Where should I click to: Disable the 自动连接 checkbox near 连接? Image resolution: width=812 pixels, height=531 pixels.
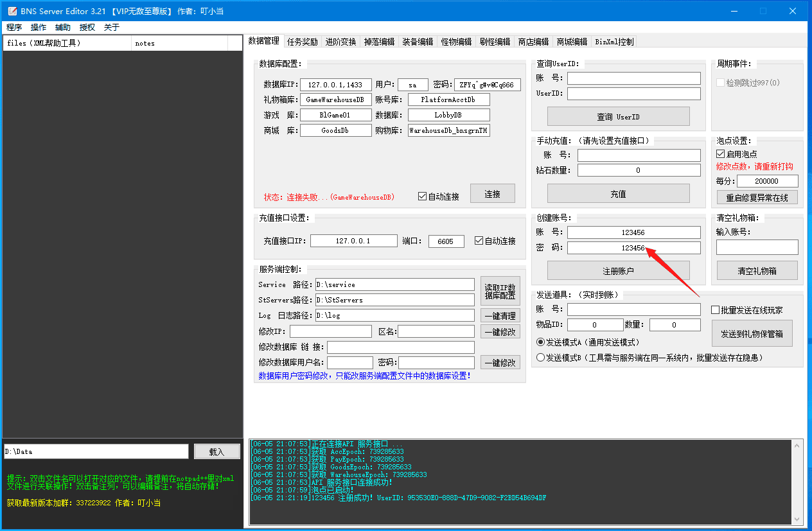(x=421, y=197)
